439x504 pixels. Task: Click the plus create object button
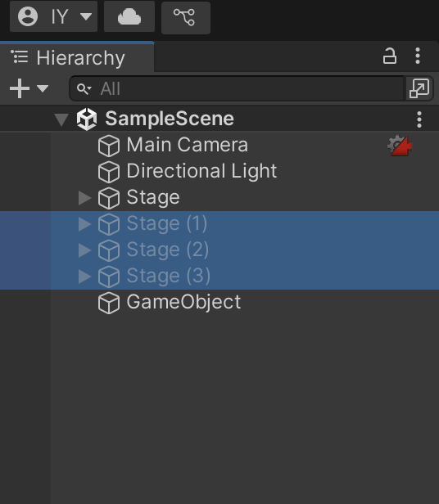point(20,88)
